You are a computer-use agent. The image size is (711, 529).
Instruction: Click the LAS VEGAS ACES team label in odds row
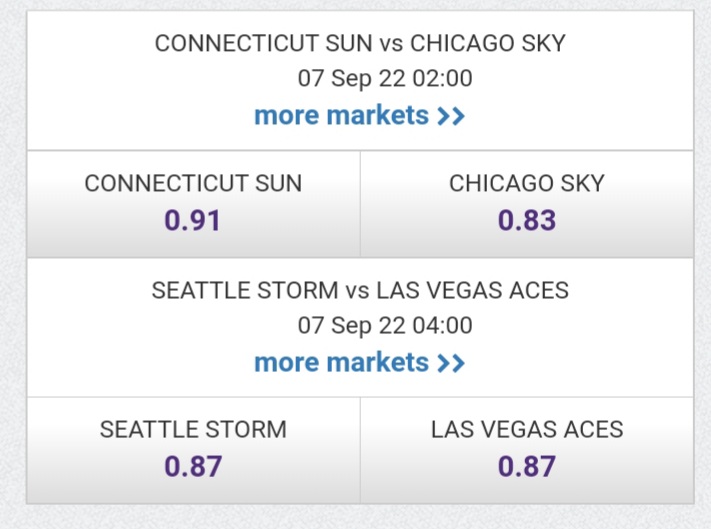(527, 430)
